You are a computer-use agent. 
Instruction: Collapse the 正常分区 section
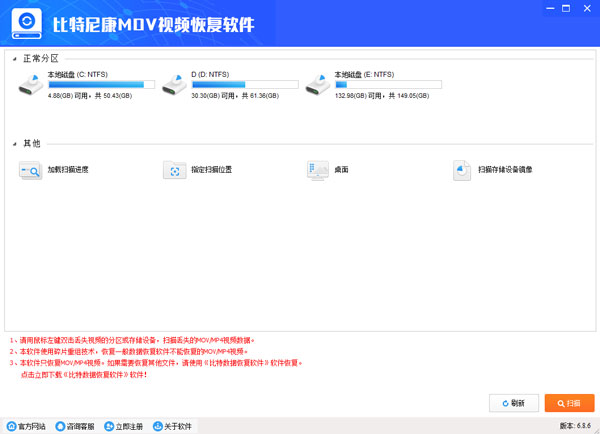pyautogui.click(x=15, y=59)
